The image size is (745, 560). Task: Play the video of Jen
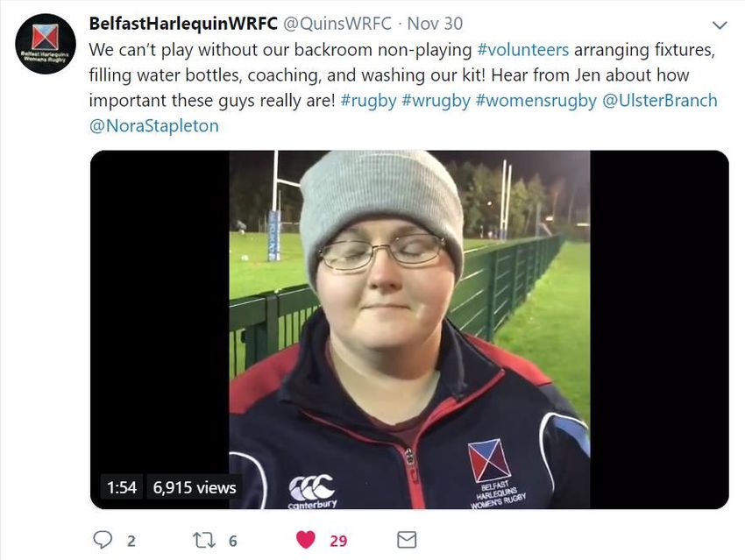pos(409,330)
